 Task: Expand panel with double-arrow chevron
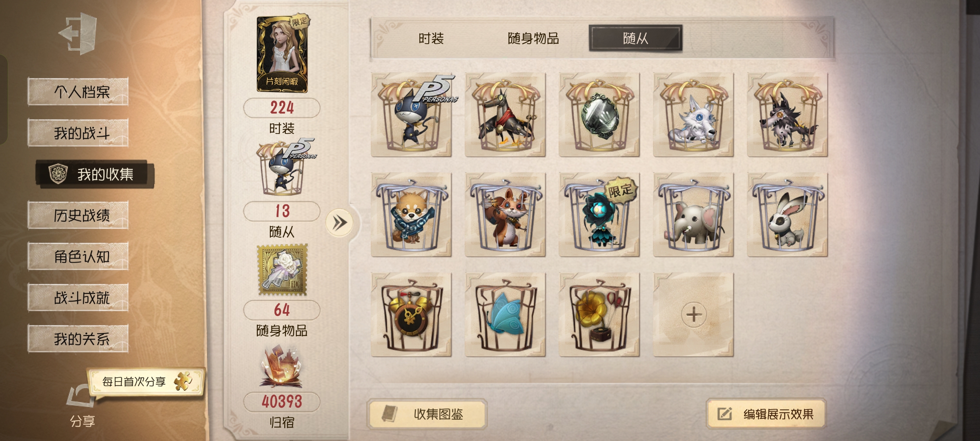click(x=339, y=223)
